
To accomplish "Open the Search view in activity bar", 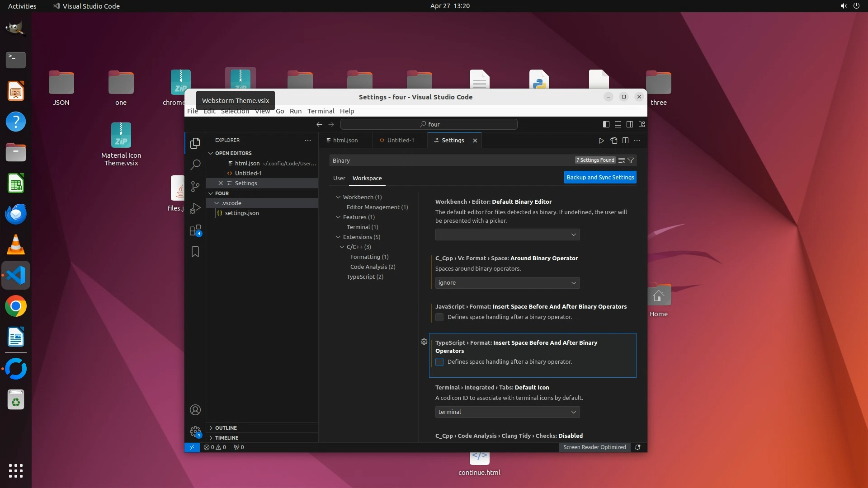I will click(x=195, y=164).
